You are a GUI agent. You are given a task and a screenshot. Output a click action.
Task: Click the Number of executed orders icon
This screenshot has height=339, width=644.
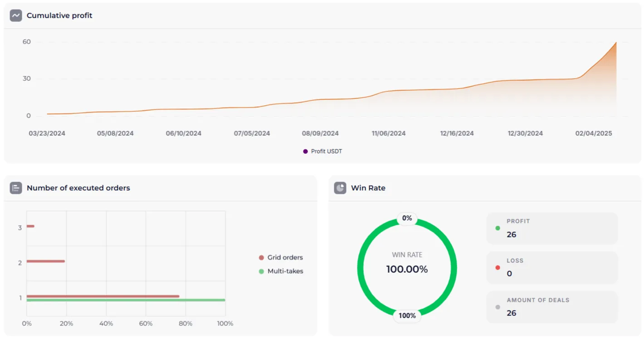[16, 188]
